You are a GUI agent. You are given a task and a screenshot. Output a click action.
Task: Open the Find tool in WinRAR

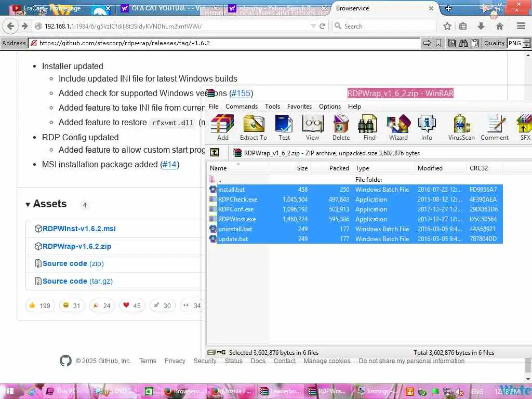coord(369,127)
